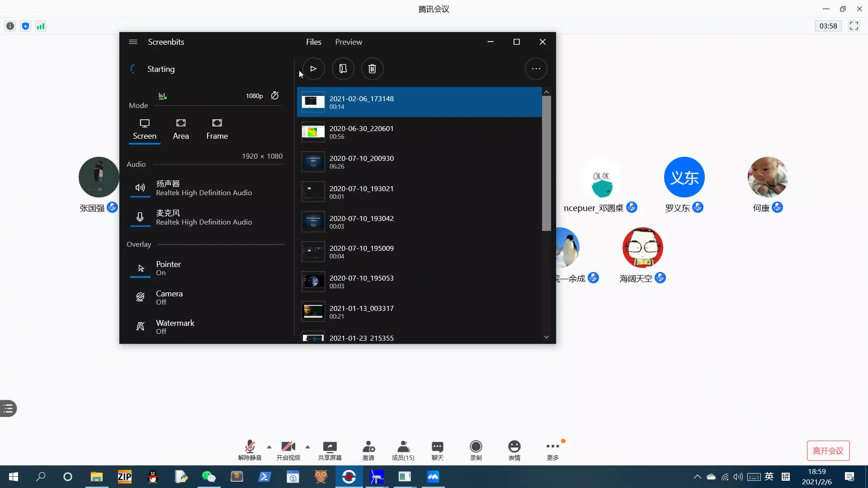This screenshot has height=488, width=868.
Task: Expand Screenbits sidebar menu (hamburger)
Action: (x=132, y=42)
